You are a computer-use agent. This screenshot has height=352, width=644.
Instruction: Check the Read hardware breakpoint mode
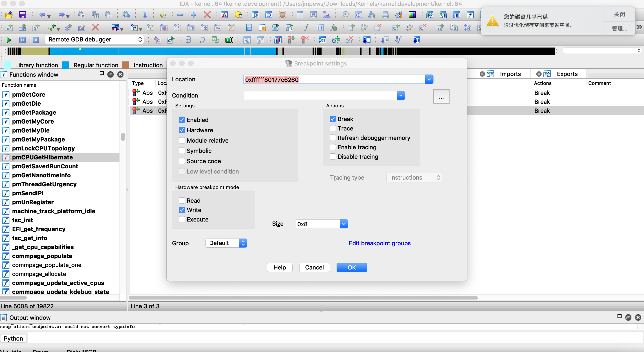tap(182, 200)
